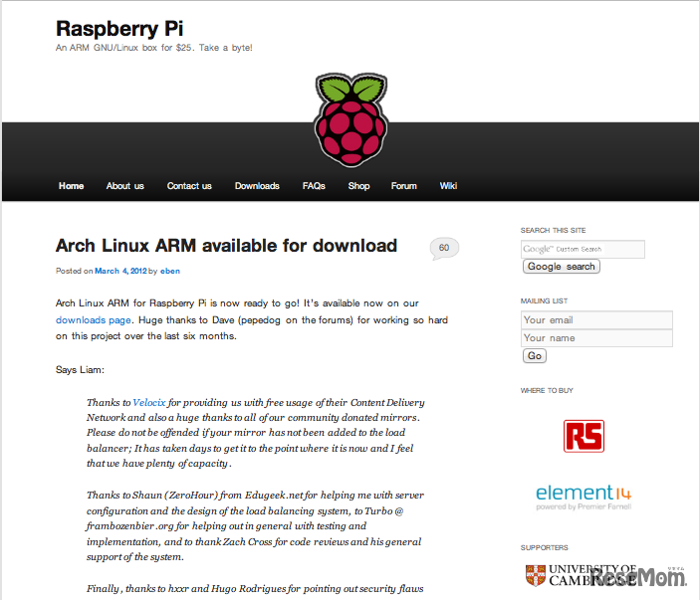The image size is (700, 600).
Task: Open the Forum menu item
Action: pyautogui.click(x=404, y=186)
